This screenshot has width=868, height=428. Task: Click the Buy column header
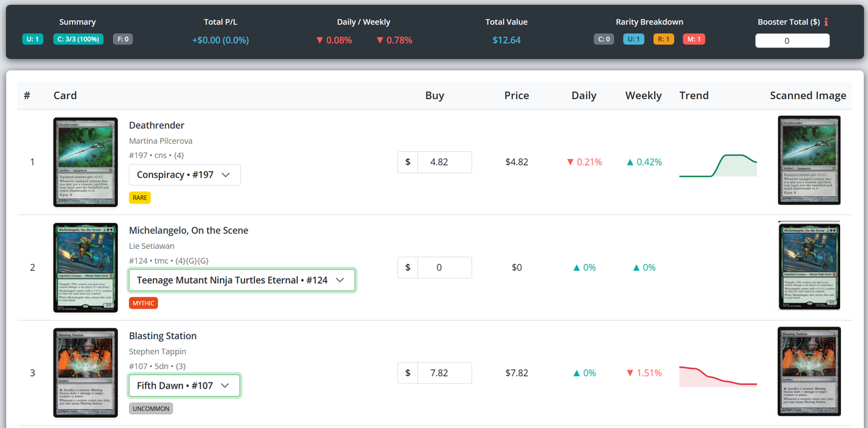click(x=435, y=96)
